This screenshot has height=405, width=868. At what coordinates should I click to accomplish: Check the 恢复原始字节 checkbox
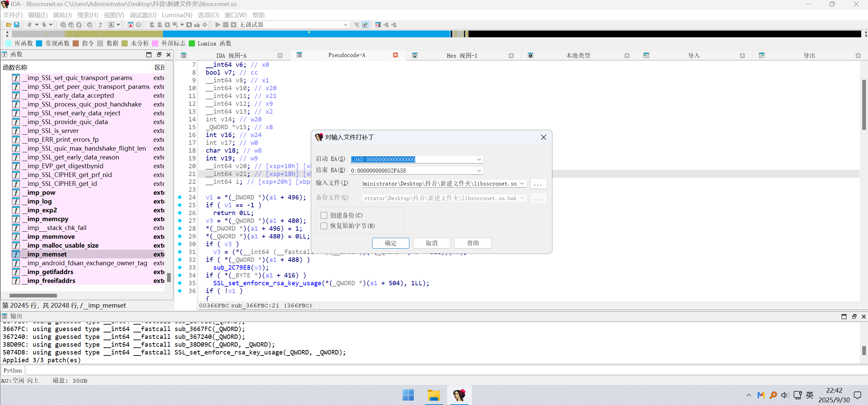tap(324, 226)
